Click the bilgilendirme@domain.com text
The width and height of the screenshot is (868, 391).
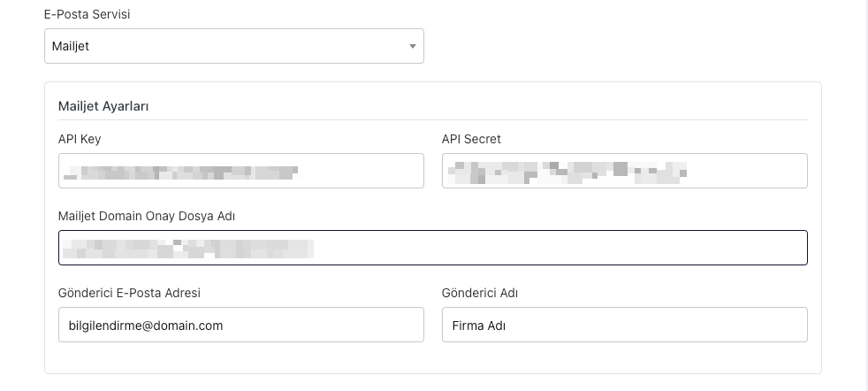pyautogui.click(x=146, y=326)
